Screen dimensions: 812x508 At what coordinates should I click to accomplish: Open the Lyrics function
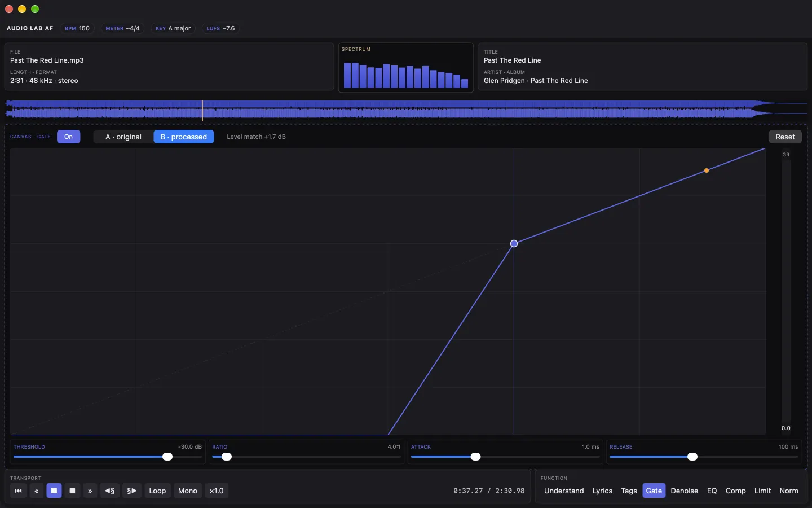pyautogui.click(x=602, y=491)
